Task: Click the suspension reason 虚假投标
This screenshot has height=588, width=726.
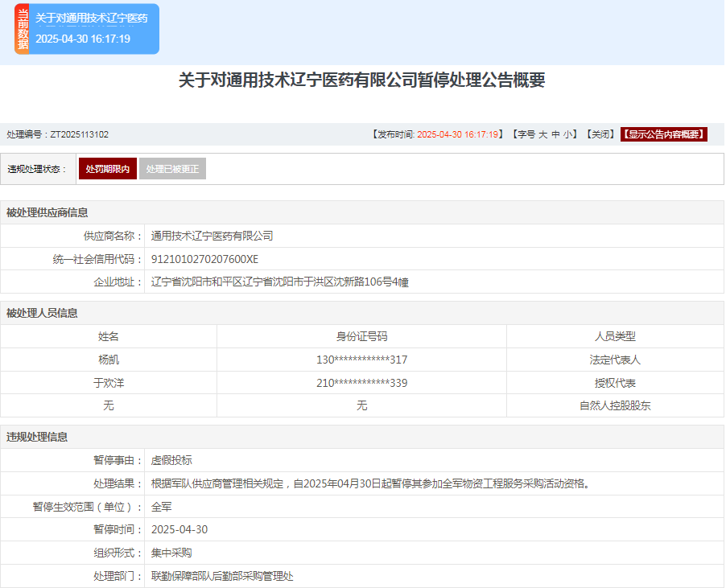Action: click(171, 460)
